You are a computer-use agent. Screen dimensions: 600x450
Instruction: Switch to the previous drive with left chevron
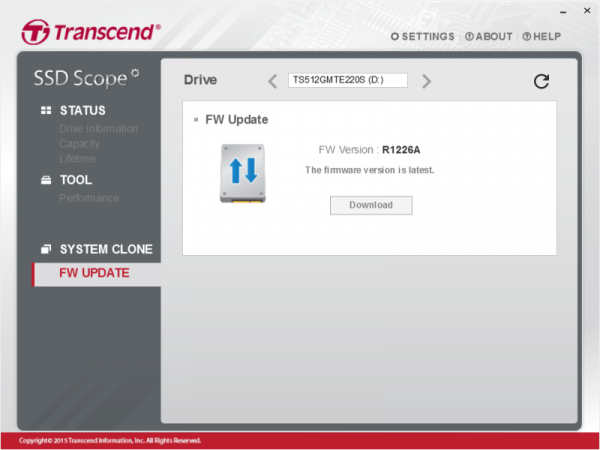pos(272,81)
